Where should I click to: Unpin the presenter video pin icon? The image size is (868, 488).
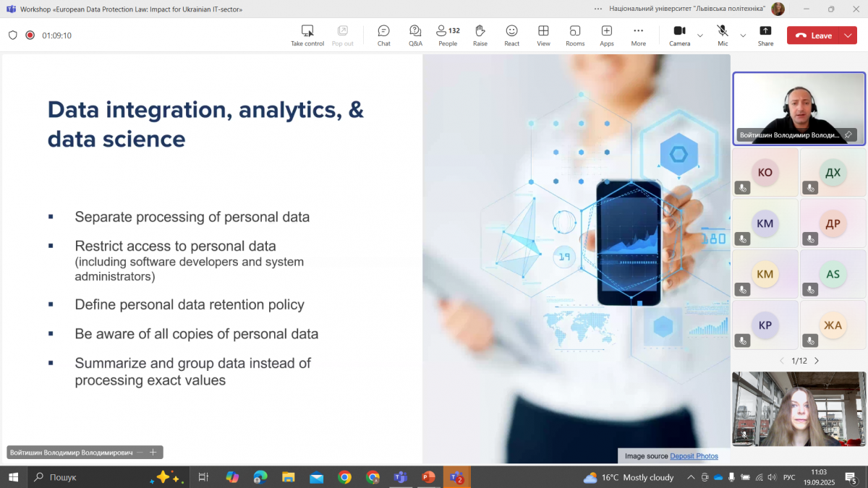[848, 135]
